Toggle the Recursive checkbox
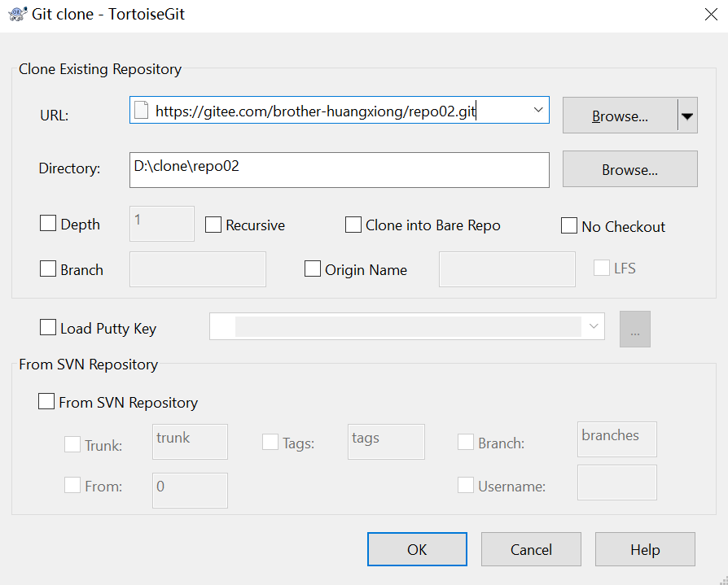 213,225
